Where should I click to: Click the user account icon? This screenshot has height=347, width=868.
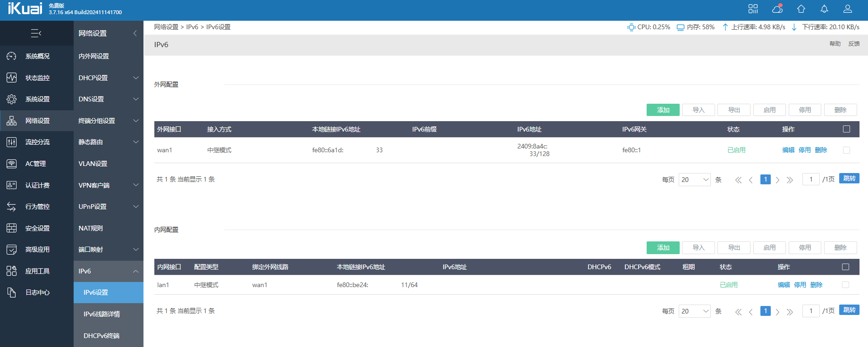(x=848, y=9)
